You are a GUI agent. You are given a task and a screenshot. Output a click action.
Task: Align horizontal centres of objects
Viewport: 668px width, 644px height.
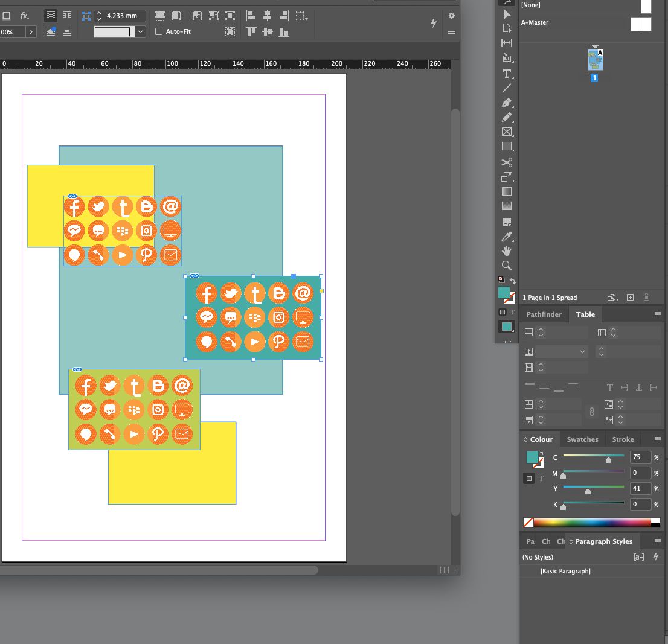click(267, 16)
